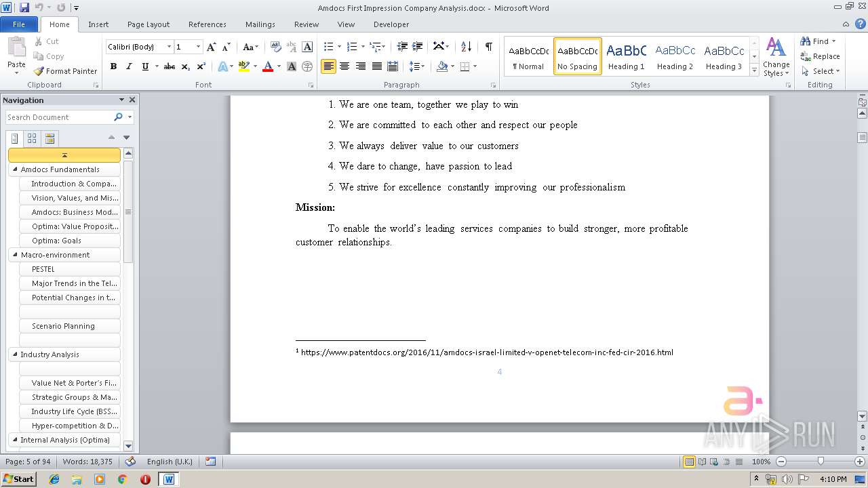
Task: Zoom in with the plus button
Action: (x=861, y=462)
